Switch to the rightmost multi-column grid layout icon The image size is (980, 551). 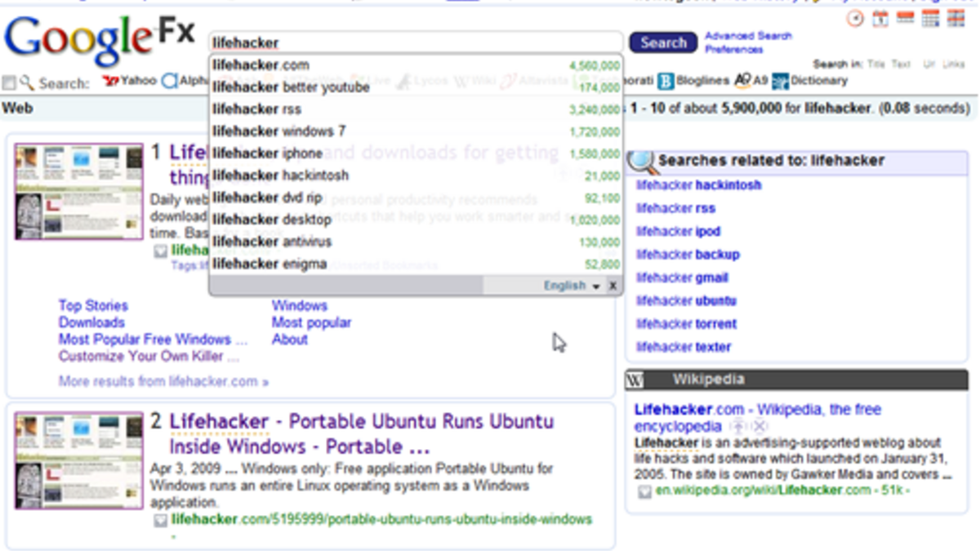coord(956,19)
